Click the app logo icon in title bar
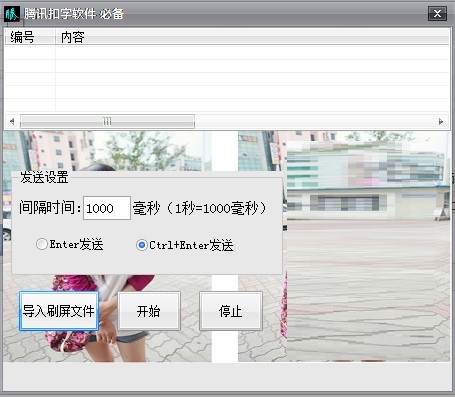 [x=12, y=14]
